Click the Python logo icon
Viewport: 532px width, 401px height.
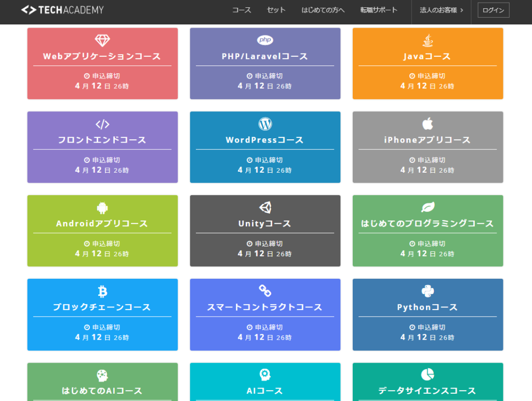point(428,291)
